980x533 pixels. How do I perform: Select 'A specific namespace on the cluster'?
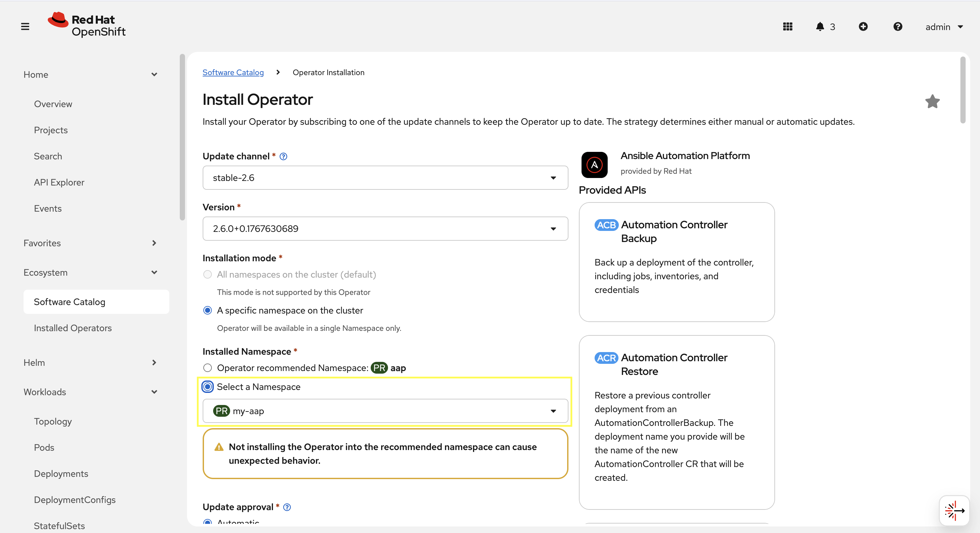(x=208, y=310)
